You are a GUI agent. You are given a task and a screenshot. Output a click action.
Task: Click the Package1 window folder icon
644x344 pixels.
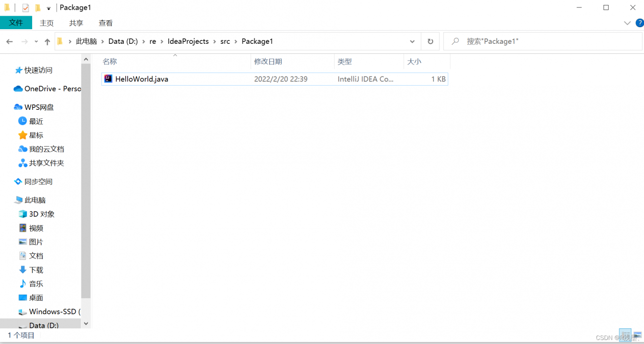point(7,8)
